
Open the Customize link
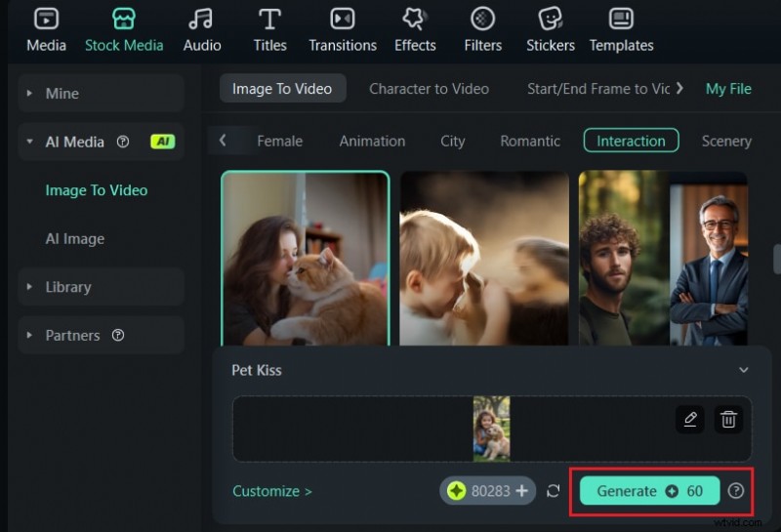point(272,491)
